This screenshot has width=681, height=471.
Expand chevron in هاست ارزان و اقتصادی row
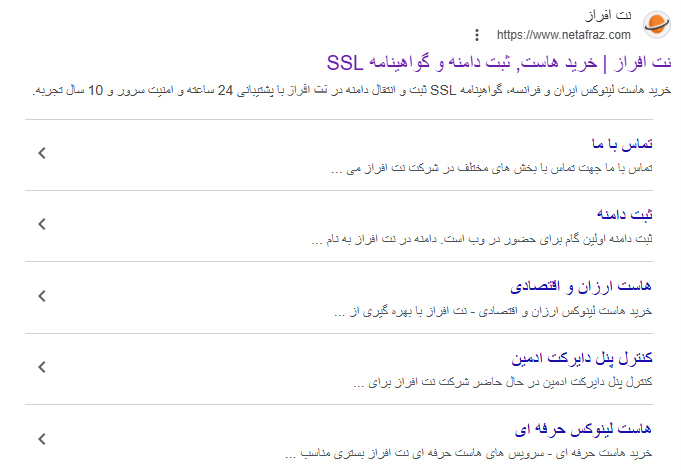click(x=42, y=296)
